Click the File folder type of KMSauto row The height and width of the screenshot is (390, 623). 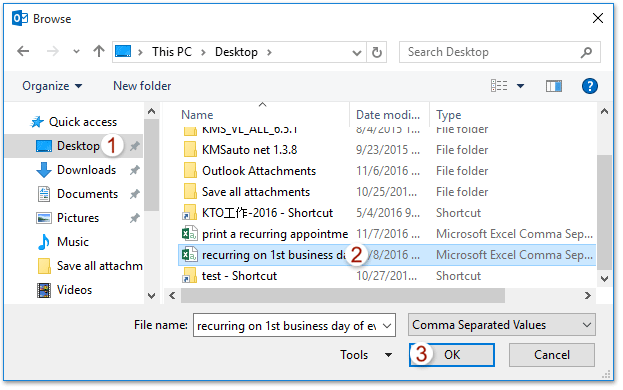click(x=462, y=150)
